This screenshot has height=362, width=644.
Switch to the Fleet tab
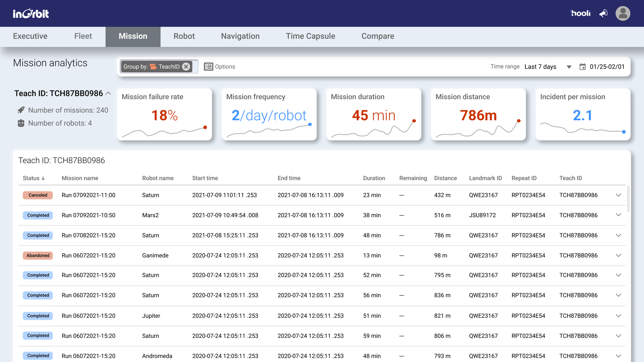click(83, 36)
